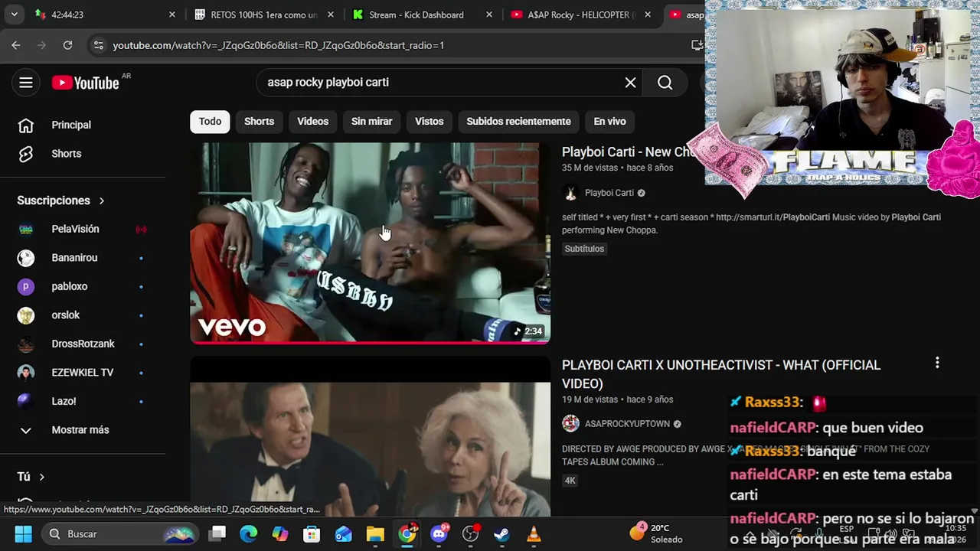980x551 pixels.
Task: Close the RETOS 100HS tab
Action: (x=330, y=15)
